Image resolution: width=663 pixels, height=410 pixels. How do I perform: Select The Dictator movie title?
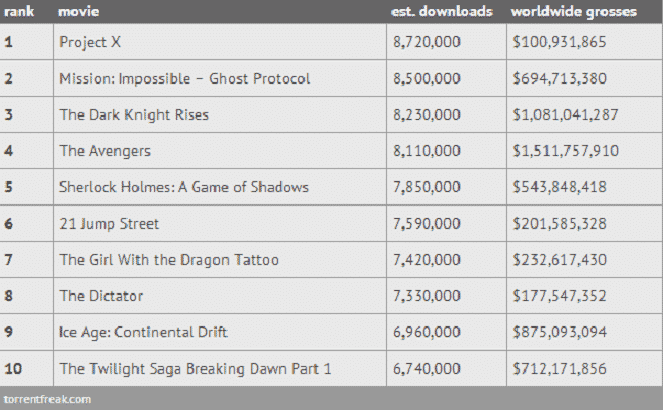[x=101, y=296]
